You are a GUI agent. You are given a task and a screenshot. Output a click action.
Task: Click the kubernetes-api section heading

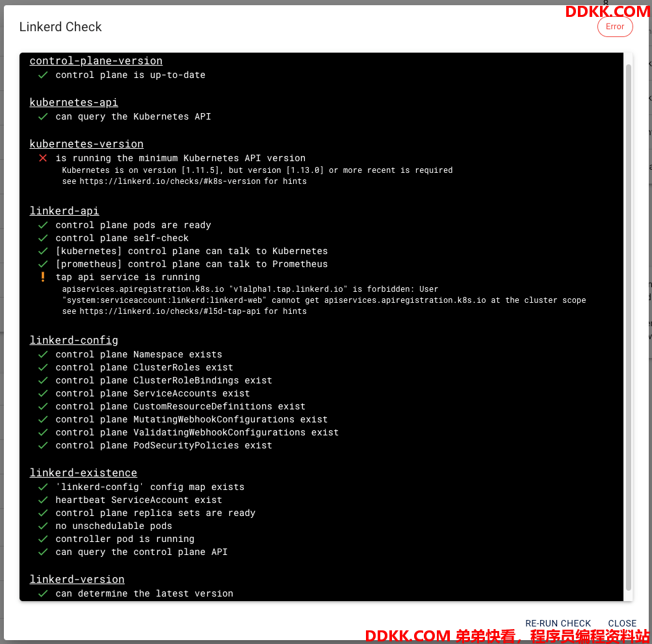(73, 102)
